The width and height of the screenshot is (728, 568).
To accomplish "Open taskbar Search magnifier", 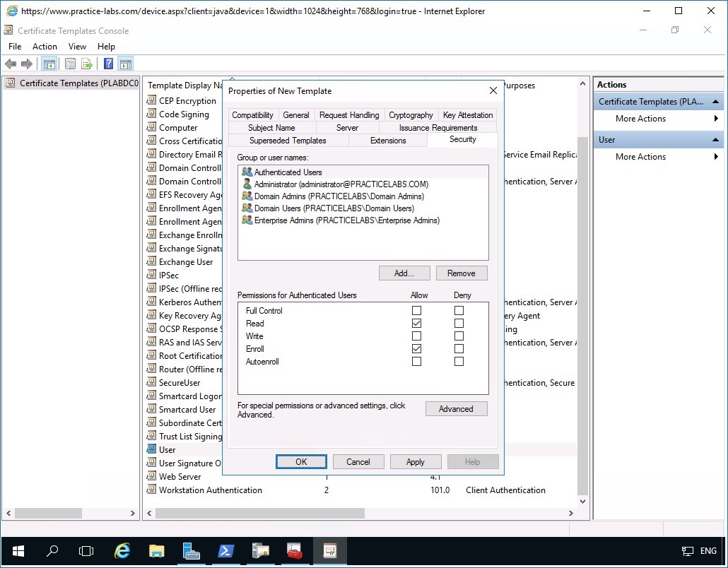I will tap(52, 551).
